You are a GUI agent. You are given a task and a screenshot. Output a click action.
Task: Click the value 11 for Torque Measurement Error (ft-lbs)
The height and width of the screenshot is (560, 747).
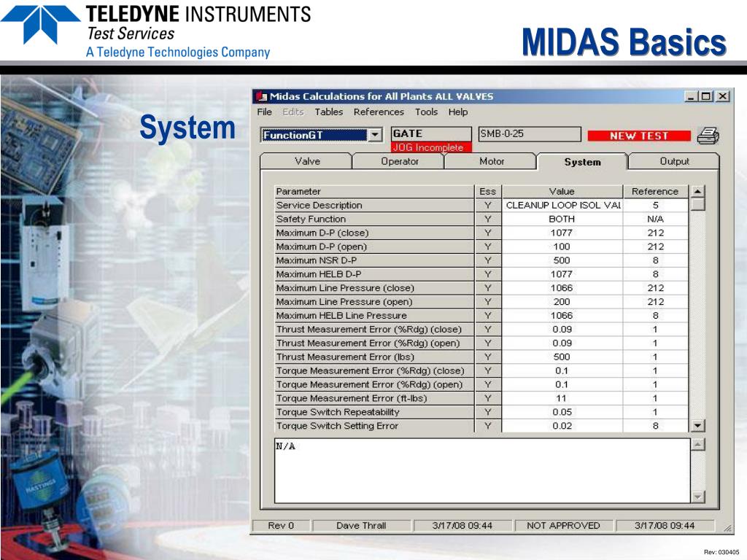point(562,399)
